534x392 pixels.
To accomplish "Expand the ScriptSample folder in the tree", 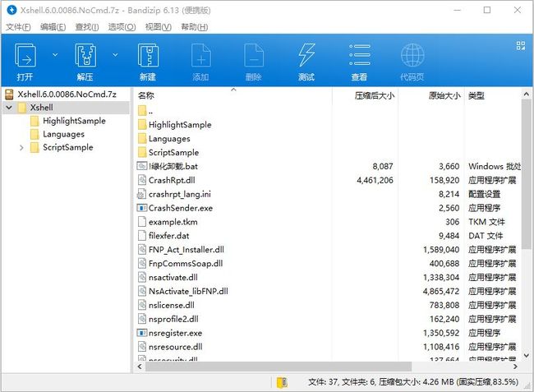I will [21, 147].
